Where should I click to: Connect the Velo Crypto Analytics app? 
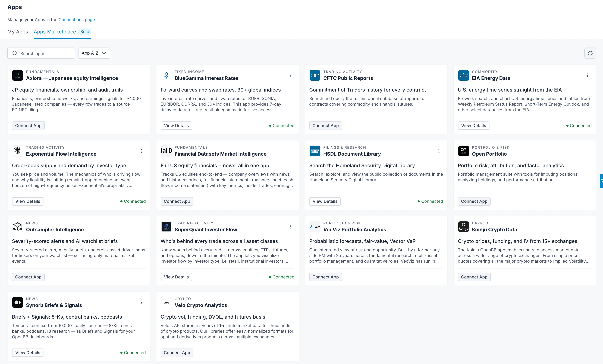click(177, 353)
